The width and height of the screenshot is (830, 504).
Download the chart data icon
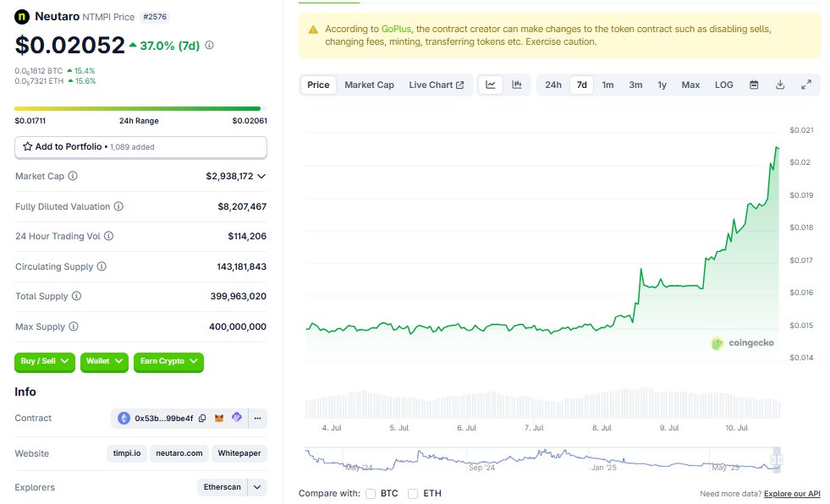780,85
